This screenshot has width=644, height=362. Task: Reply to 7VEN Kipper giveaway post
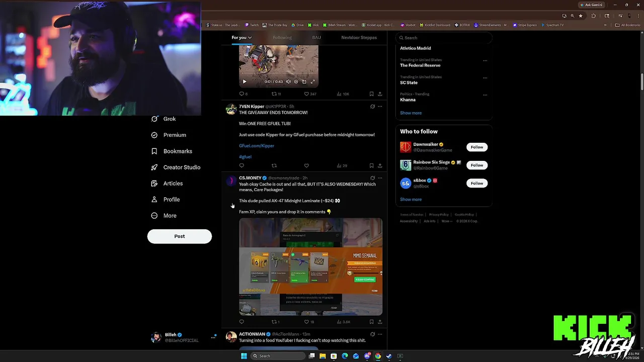coord(242,165)
